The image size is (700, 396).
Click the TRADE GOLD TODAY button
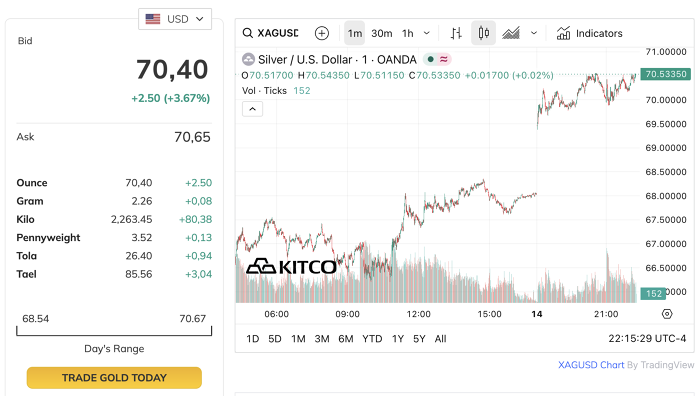(x=114, y=378)
